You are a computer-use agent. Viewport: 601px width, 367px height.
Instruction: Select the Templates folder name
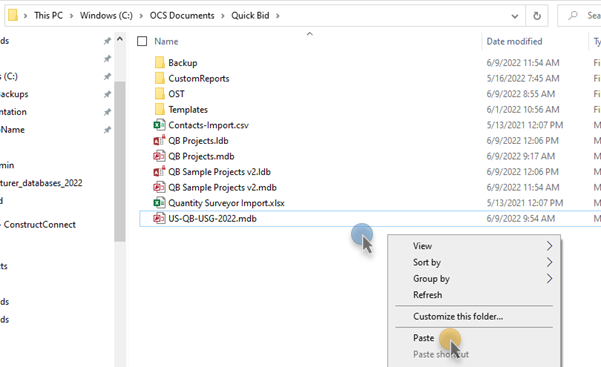188,109
